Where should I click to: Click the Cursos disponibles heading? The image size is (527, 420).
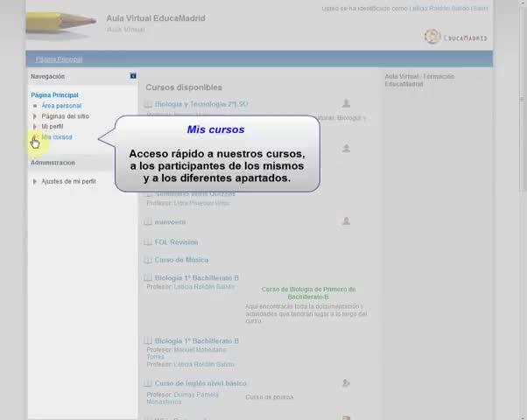(x=184, y=87)
